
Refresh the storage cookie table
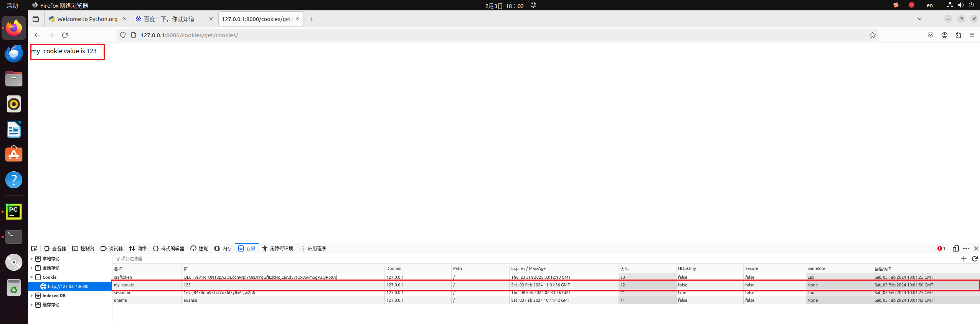tap(974, 259)
